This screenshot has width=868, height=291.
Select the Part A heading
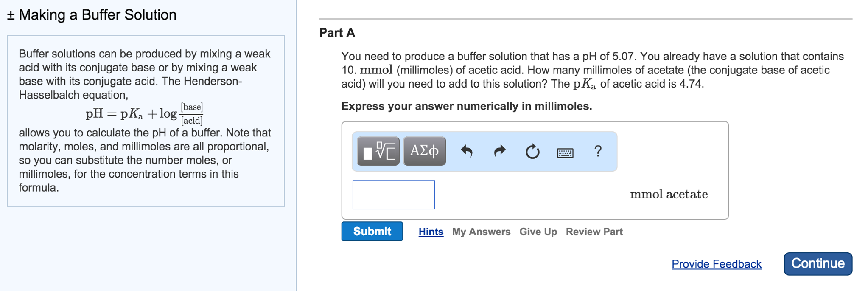[337, 32]
